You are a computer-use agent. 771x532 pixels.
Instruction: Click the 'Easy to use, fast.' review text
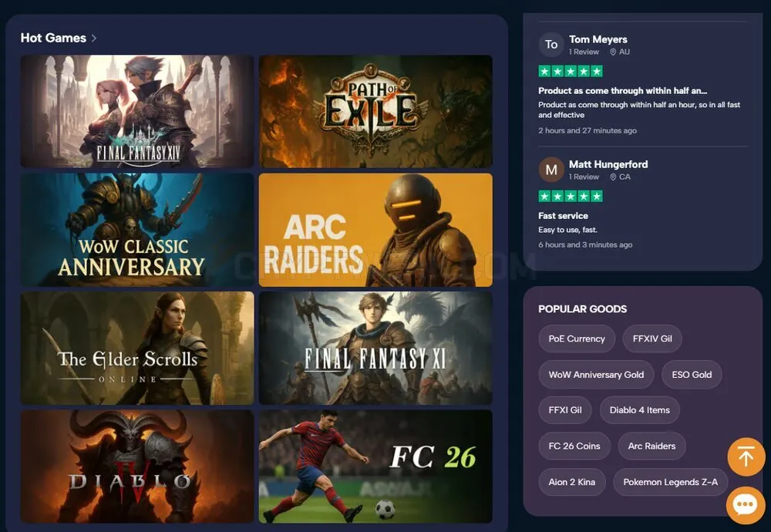tap(568, 230)
